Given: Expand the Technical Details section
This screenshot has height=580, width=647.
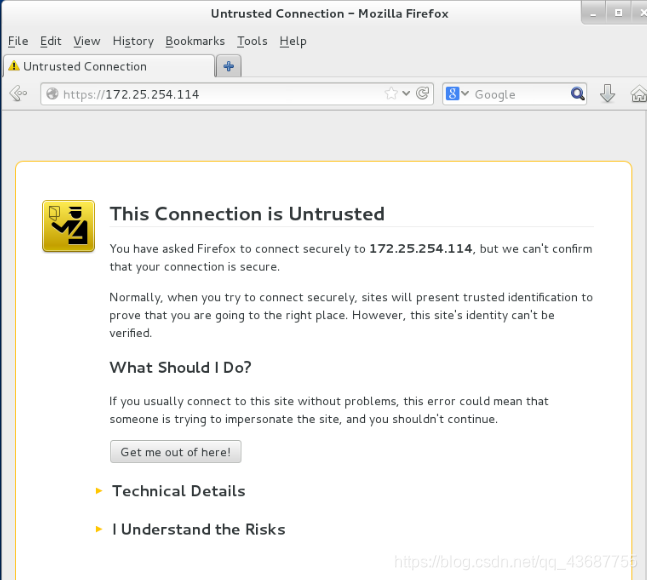Looking at the screenshot, I should pyautogui.click(x=178, y=491).
